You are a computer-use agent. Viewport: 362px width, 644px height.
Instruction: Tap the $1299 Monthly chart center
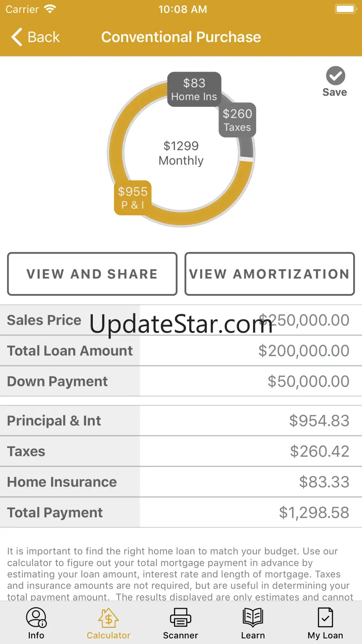[x=181, y=153]
